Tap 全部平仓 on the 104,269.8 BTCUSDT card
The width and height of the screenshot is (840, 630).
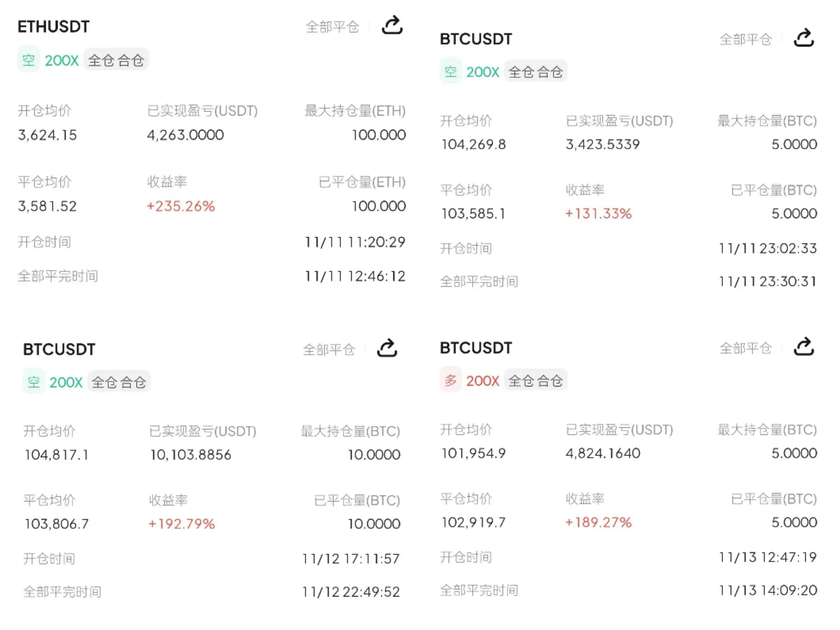tap(745, 39)
